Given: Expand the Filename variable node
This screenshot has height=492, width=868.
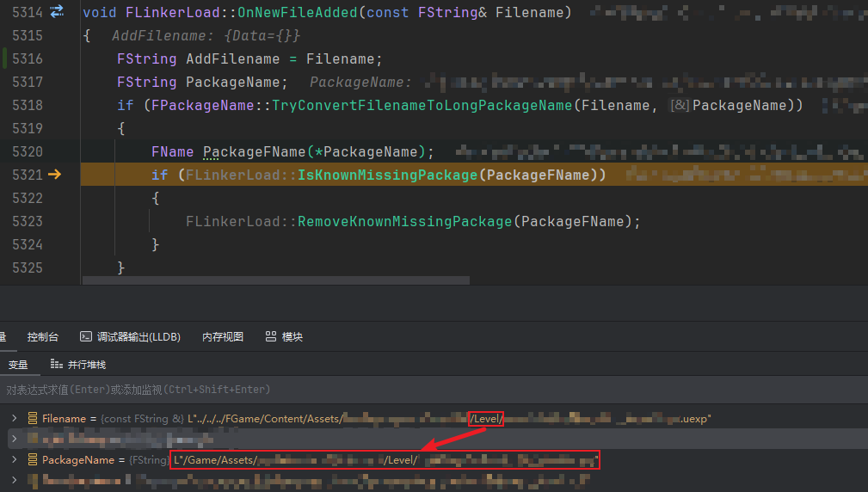Looking at the screenshot, I should pos(13,419).
